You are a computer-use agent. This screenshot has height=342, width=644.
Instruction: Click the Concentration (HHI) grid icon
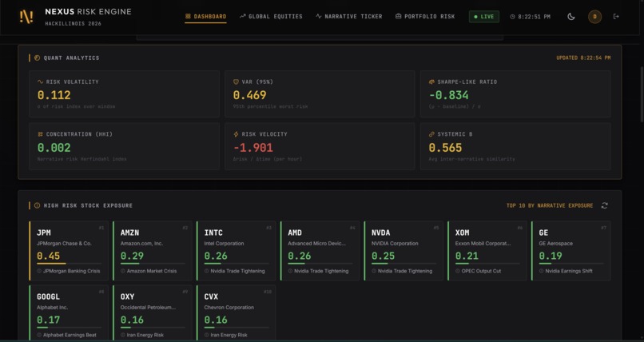[40, 134]
